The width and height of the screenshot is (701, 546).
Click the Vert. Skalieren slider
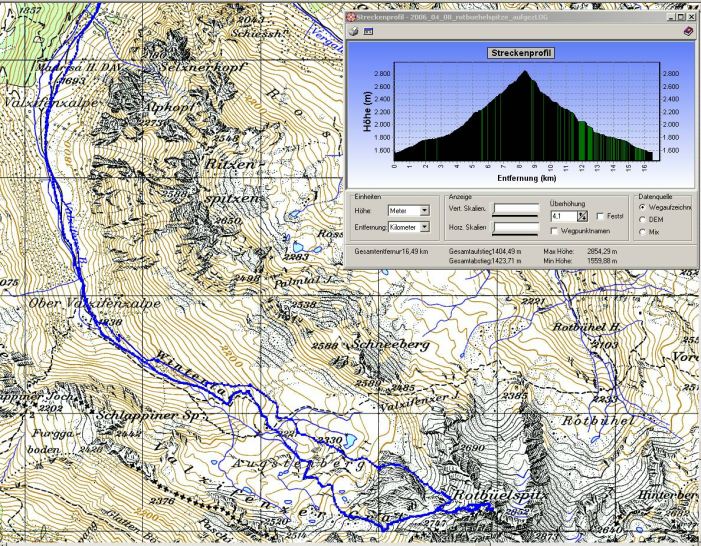515,210
